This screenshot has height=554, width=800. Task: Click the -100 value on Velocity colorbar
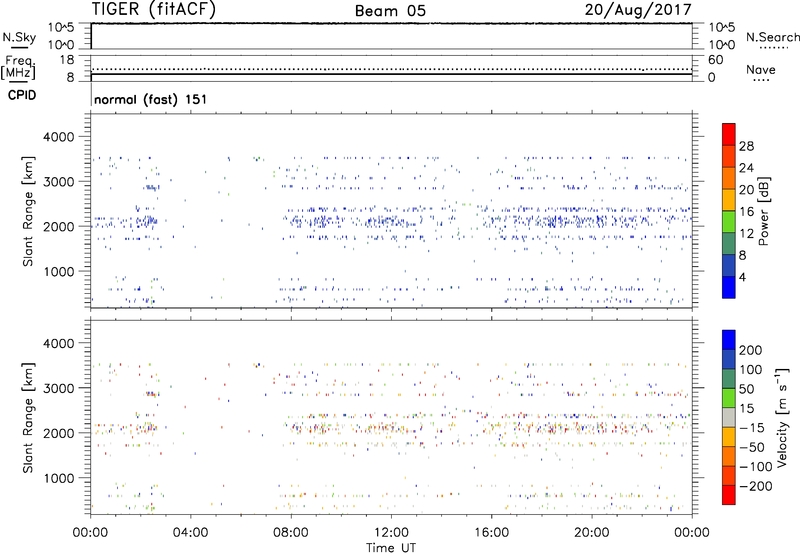point(755,467)
